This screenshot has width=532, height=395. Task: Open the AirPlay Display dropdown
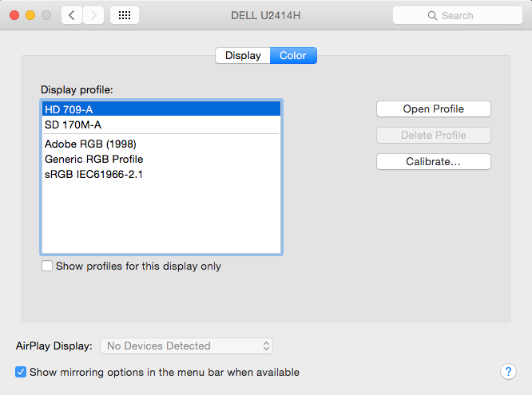[x=186, y=346]
